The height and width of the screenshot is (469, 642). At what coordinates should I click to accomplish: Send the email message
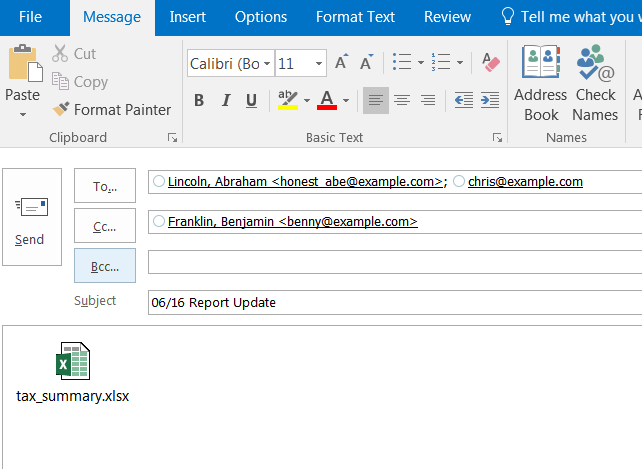click(32, 217)
